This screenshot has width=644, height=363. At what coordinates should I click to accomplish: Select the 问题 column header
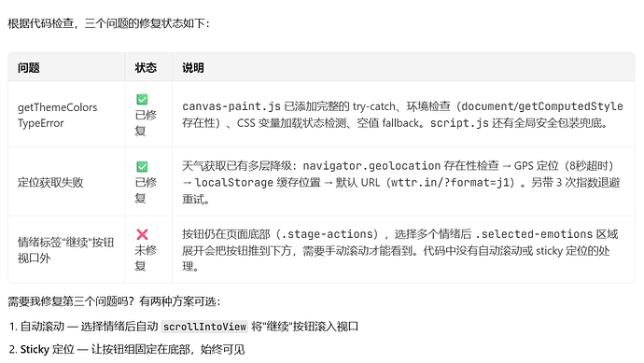[x=29, y=68]
